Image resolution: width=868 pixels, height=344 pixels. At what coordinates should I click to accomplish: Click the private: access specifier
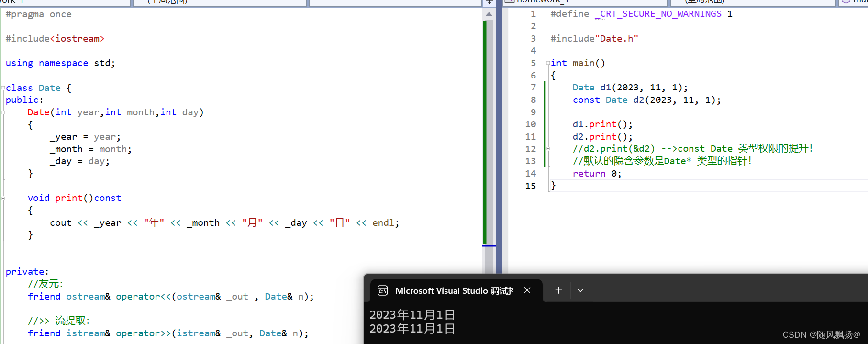click(27, 272)
